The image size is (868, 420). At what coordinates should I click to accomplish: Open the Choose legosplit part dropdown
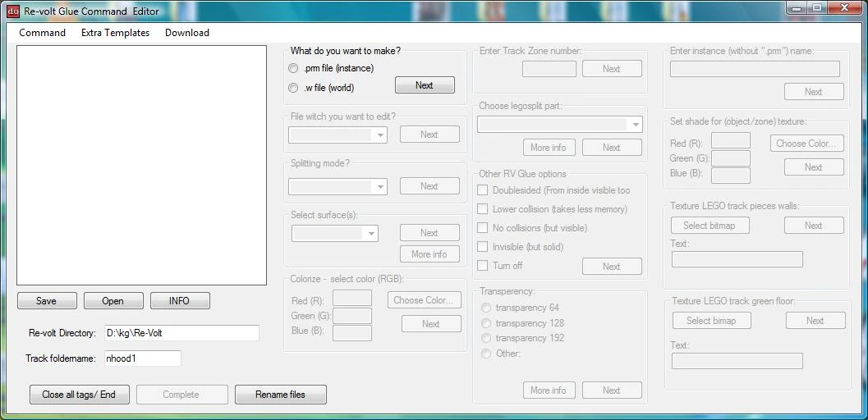point(560,125)
